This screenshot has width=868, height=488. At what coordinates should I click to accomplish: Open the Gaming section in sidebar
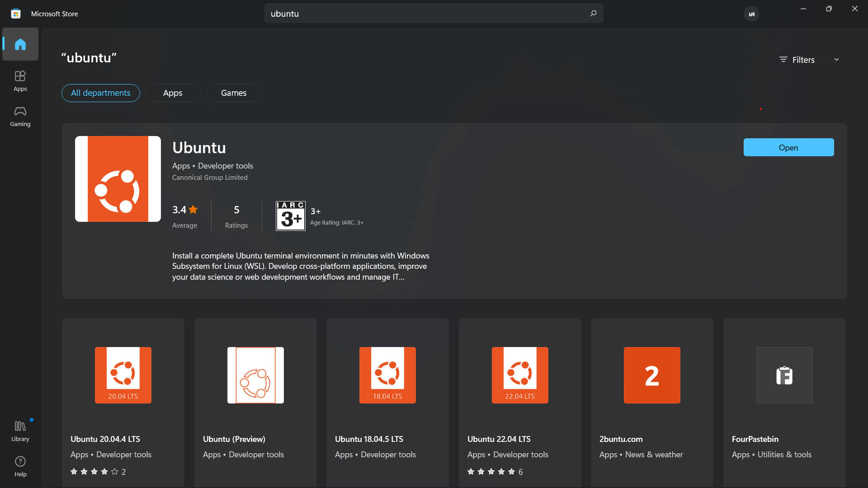point(20,117)
